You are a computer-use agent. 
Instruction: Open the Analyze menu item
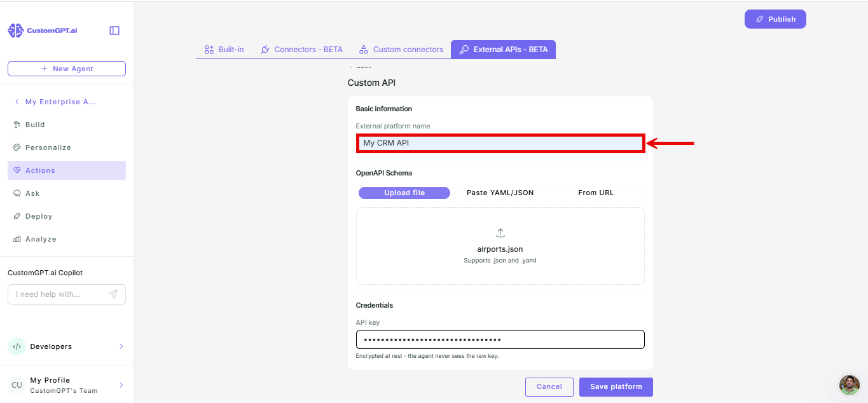point(67,239)
